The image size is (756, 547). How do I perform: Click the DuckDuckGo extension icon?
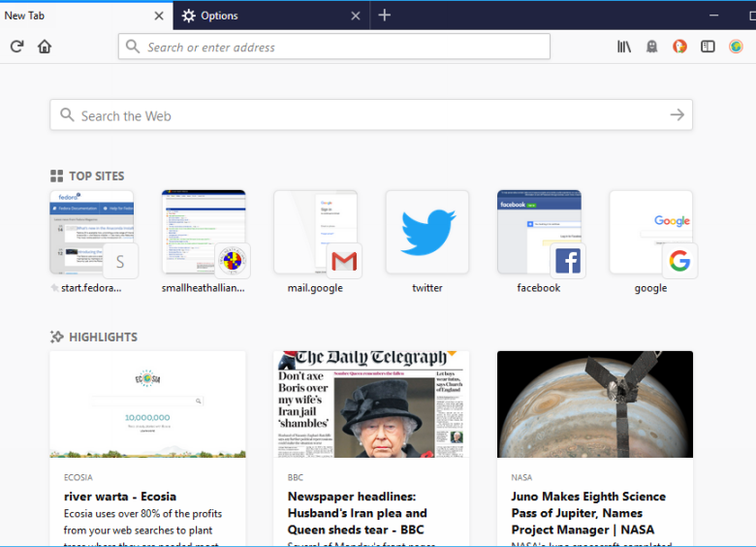tap(680, 47)
